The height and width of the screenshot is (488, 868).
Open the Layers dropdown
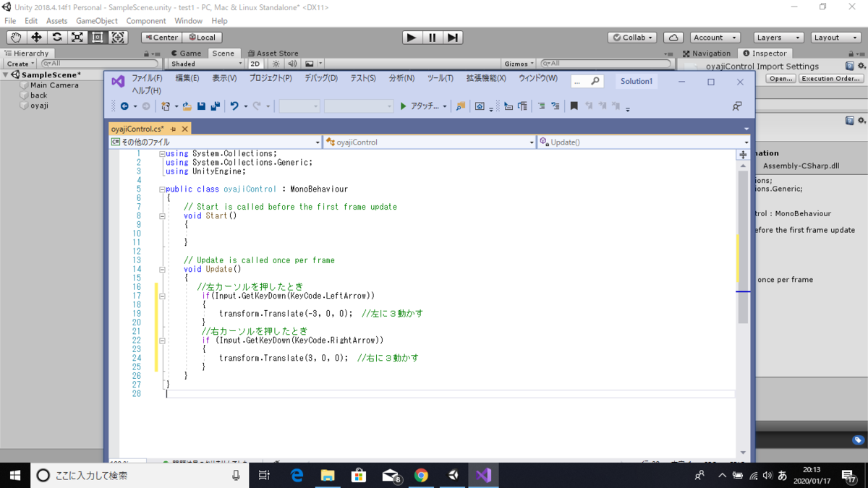click(x=778, y=38)
